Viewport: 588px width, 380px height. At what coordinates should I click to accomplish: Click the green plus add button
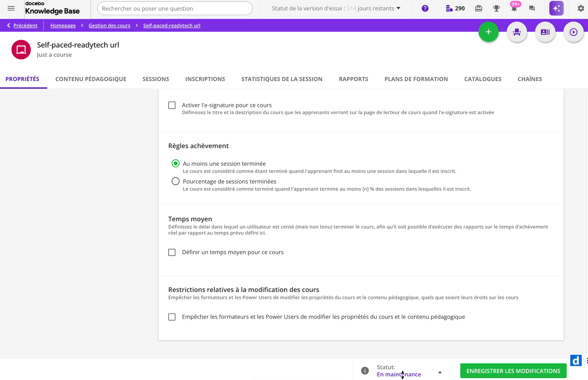488,32
